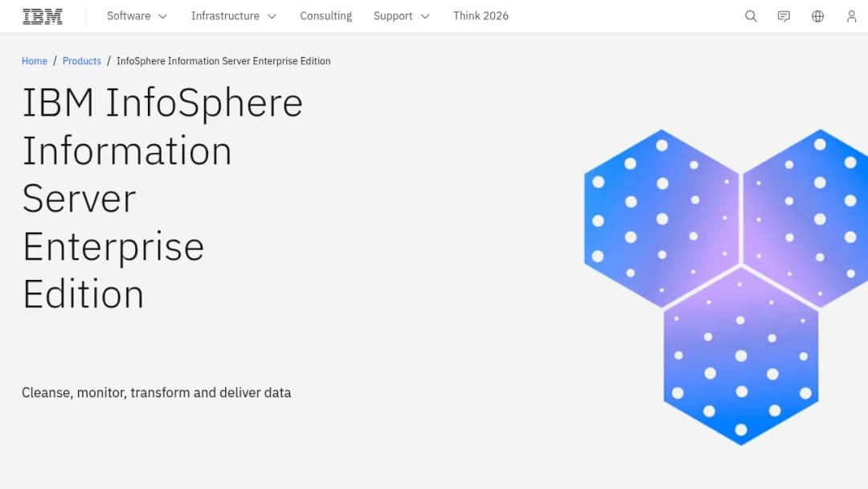Viewport: 868px width, 489px height.
Task: Go to Products breadcrumb
Action: 82,61
